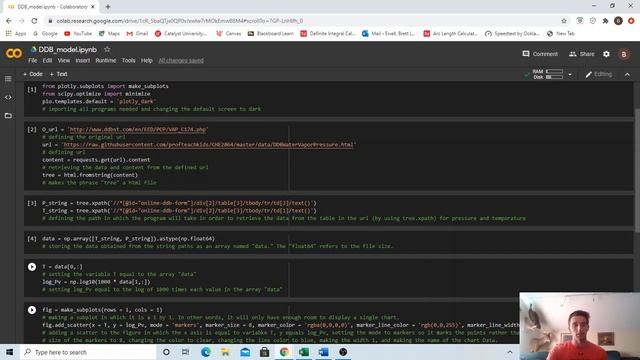Click the notebook vertical scrollbar
The width and height of the screenshot is (640, 360).
[637, 171]
